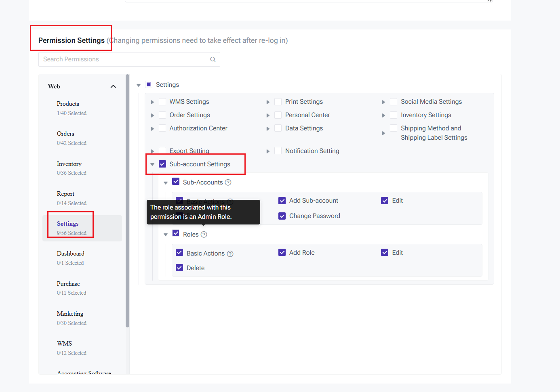The height and width of the screenshot is (392, 560).
Task: Click help icon beside Roles Basic Actions
Action: point(230,254)
